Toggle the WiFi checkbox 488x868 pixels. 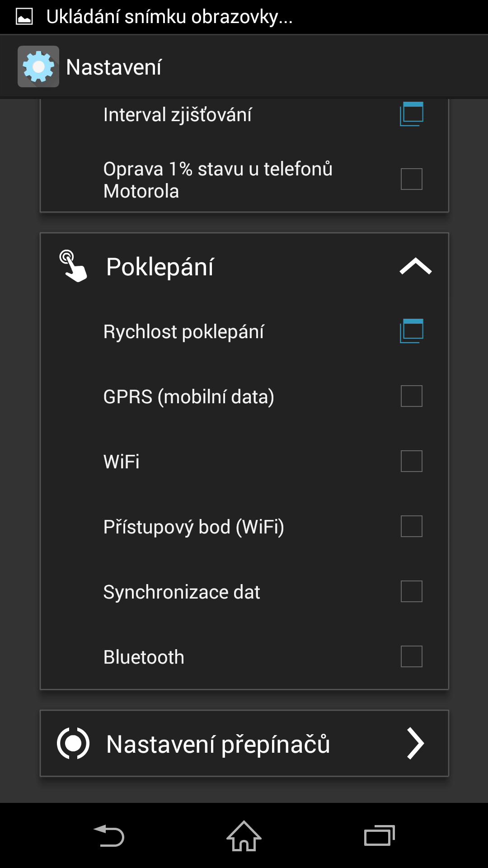tap(412, 461)
